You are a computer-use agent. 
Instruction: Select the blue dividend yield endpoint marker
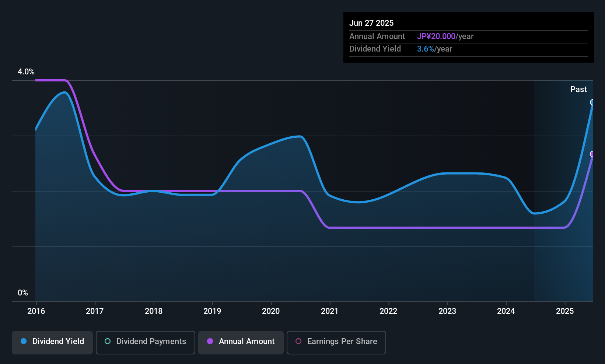[x=592, y=102]
